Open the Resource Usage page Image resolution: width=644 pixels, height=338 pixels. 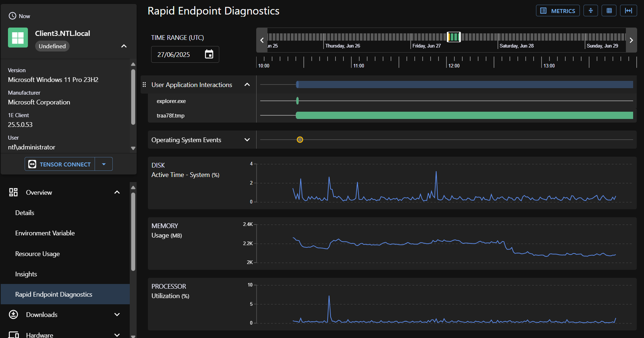pos(37,254)
